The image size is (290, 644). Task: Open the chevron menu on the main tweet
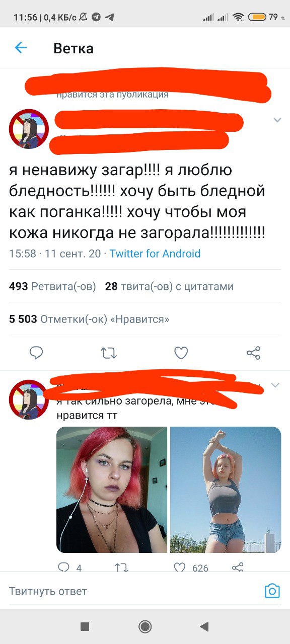coord(277,120)
